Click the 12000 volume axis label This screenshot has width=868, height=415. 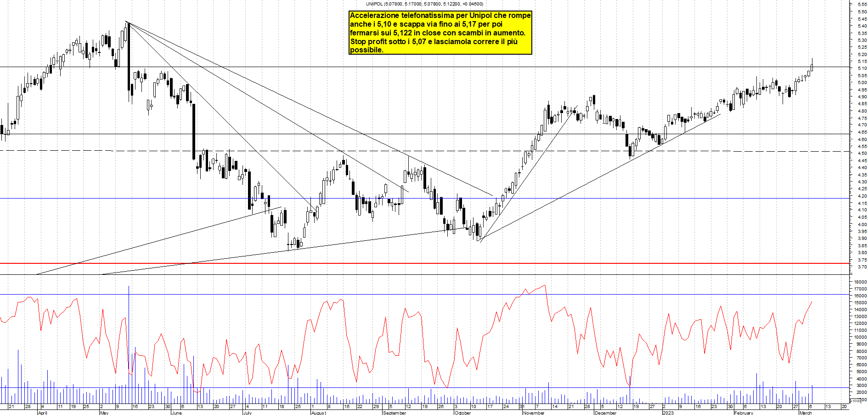pyautogui.click(x=860, y=324)
